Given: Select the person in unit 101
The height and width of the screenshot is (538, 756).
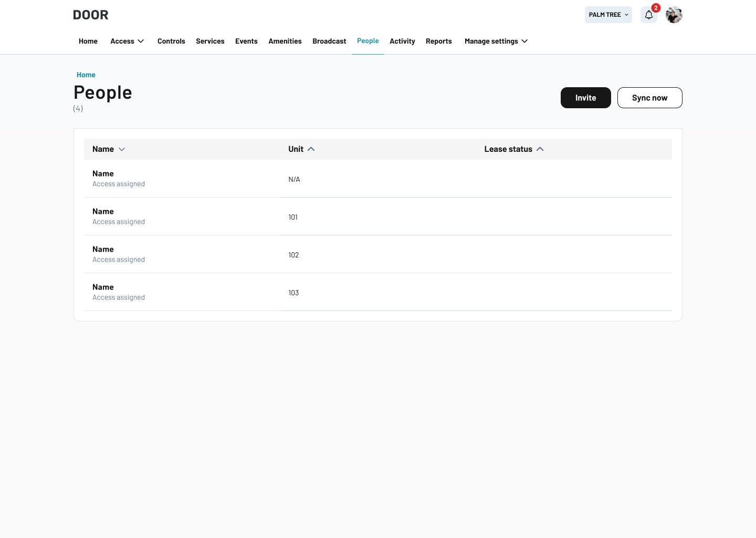Looking at the screenshot, I should [378, 216].
